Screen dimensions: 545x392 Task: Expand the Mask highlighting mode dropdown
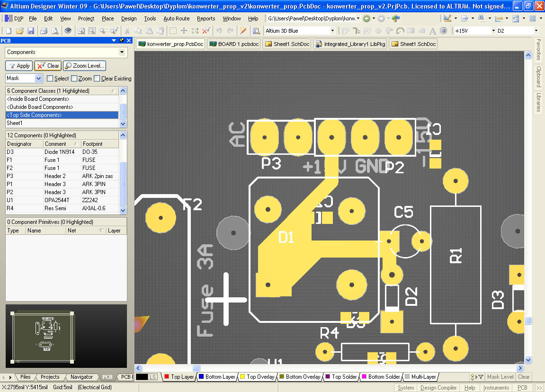38,79
